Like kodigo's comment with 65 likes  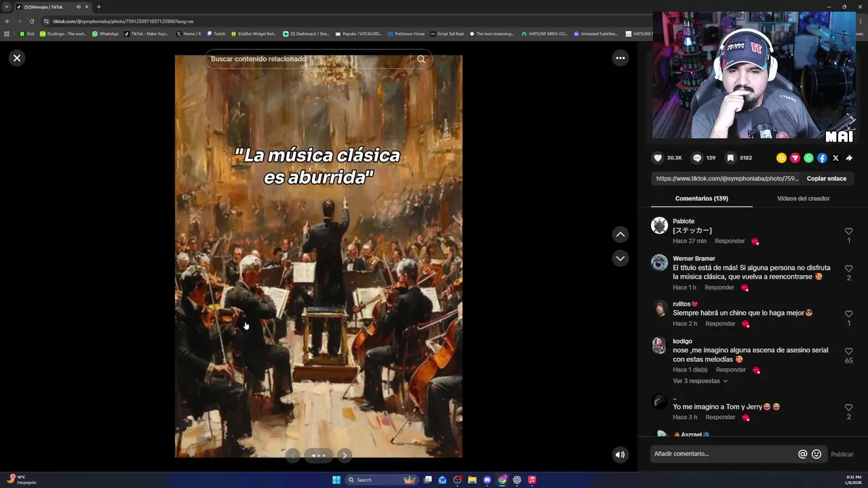[848, 351]
